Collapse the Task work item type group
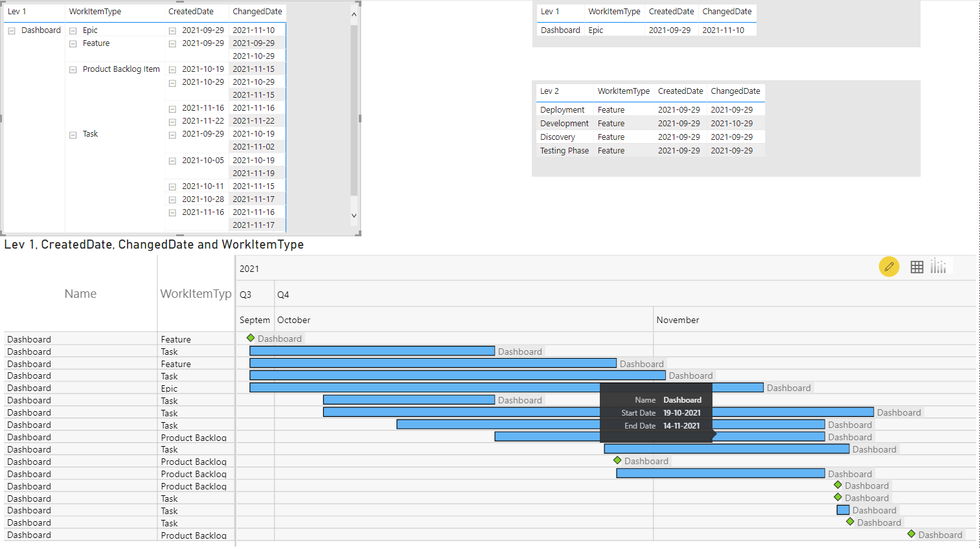 coord(73,134)
